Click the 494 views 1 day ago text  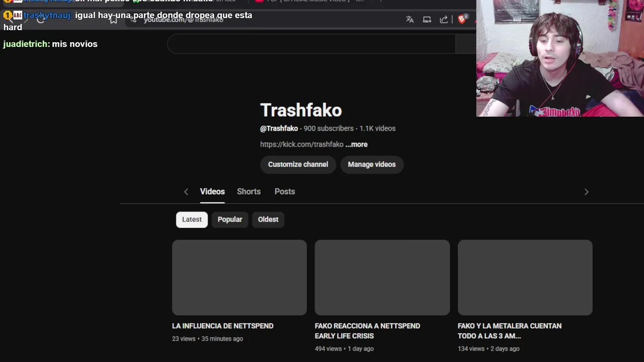[344, 348]
